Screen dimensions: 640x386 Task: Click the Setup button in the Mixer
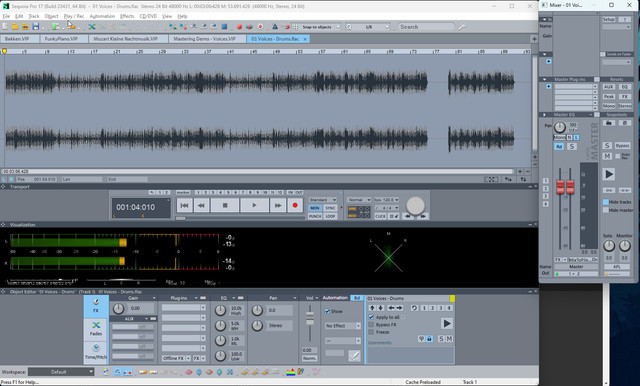tap(609, 20)
